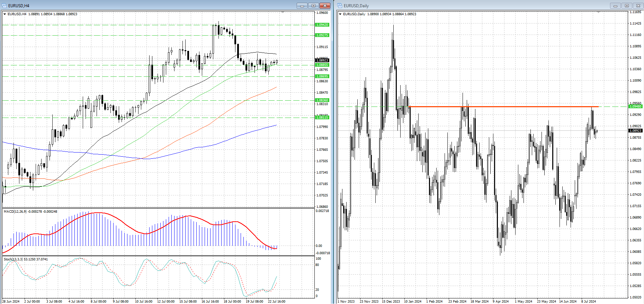Click the chart shift triangle on Daily chart
Viewport: 644px width, 304px height.
point(598,12)
